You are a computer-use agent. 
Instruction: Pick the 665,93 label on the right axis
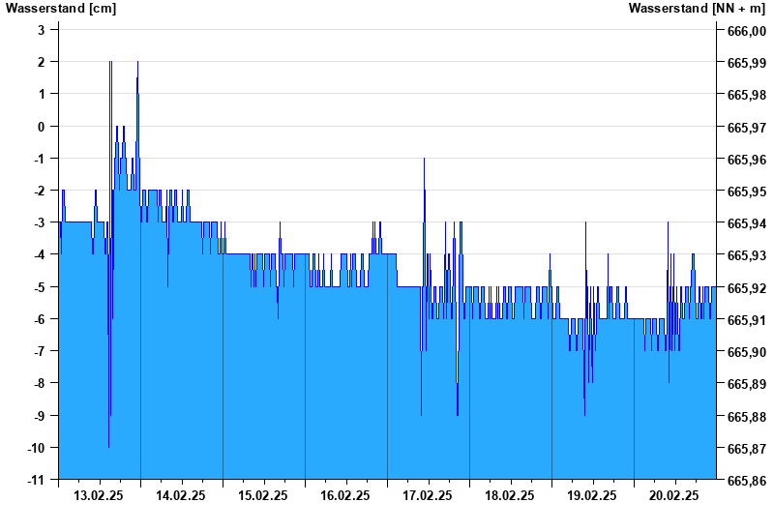[x=746, y=255]
